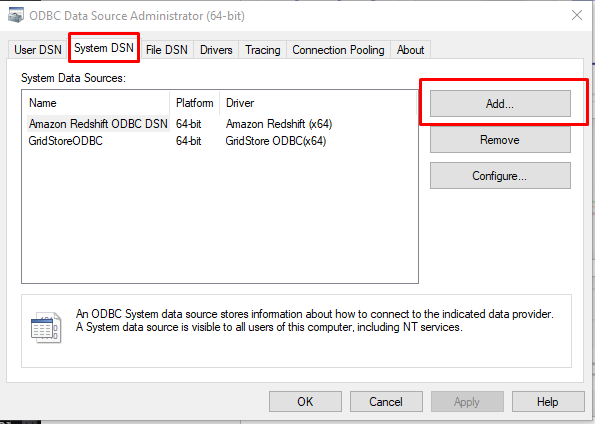Open the About tab
The height and width of the screenshot is (424, 595).
click(x=410, y=50)
